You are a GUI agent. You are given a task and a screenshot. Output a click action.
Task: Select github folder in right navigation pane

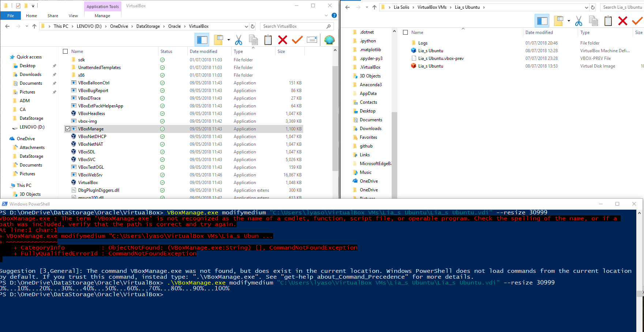[x=366, y=146]
